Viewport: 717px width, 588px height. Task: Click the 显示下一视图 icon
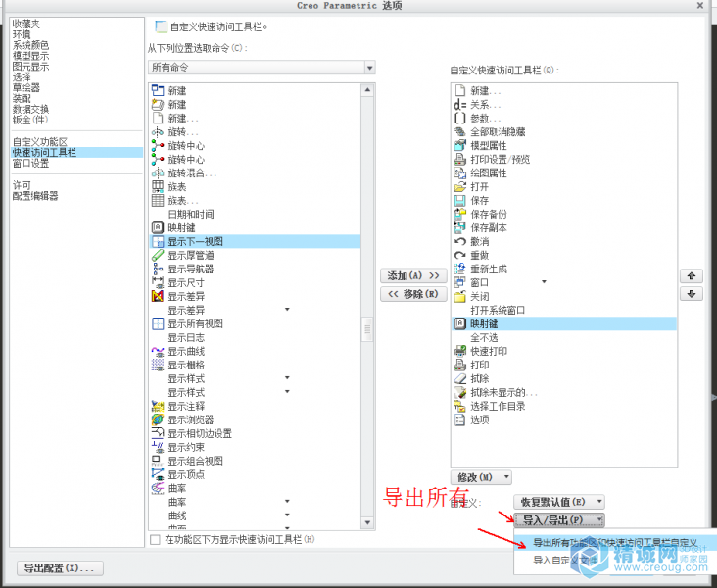click(x=158, y=241)
